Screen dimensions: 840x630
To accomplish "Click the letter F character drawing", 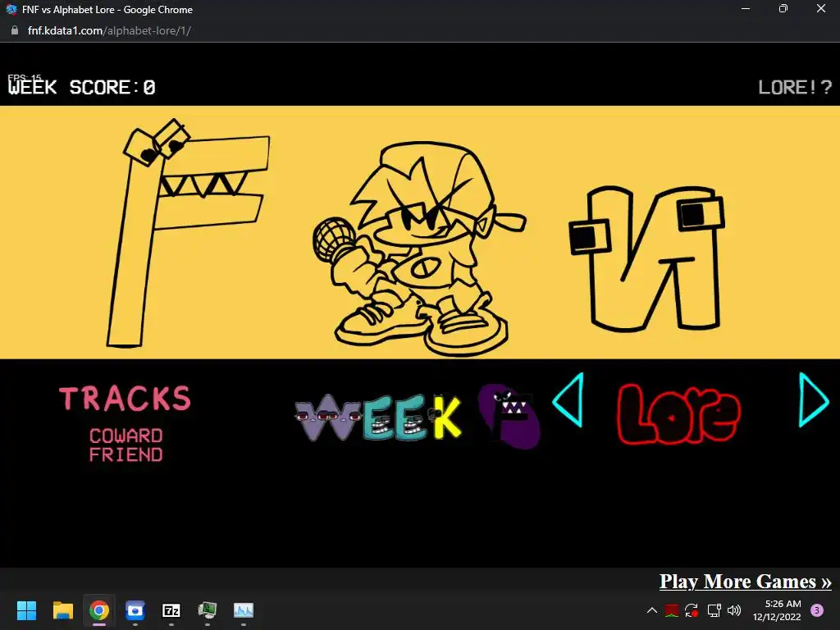I will click(189, 233).
